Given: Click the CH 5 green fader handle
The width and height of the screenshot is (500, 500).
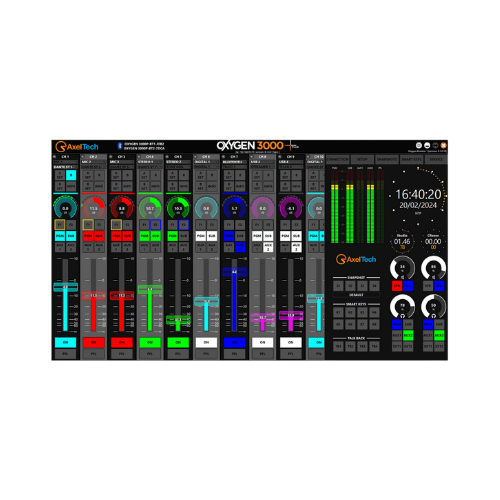Looking at the screenshot, I should pyautogui.click(x=178, y=320).
